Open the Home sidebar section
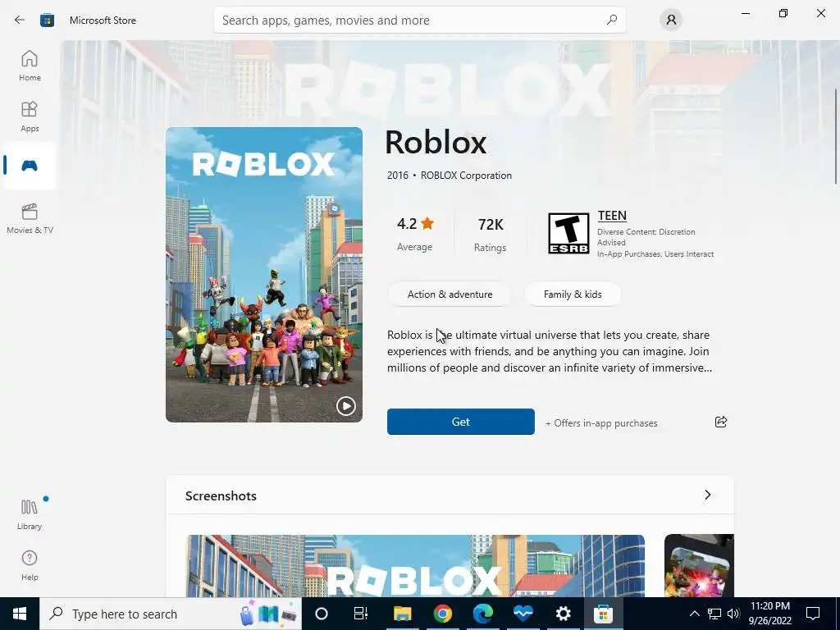The height and width of the screenshot is (630, 840). (x=30, y=66)
